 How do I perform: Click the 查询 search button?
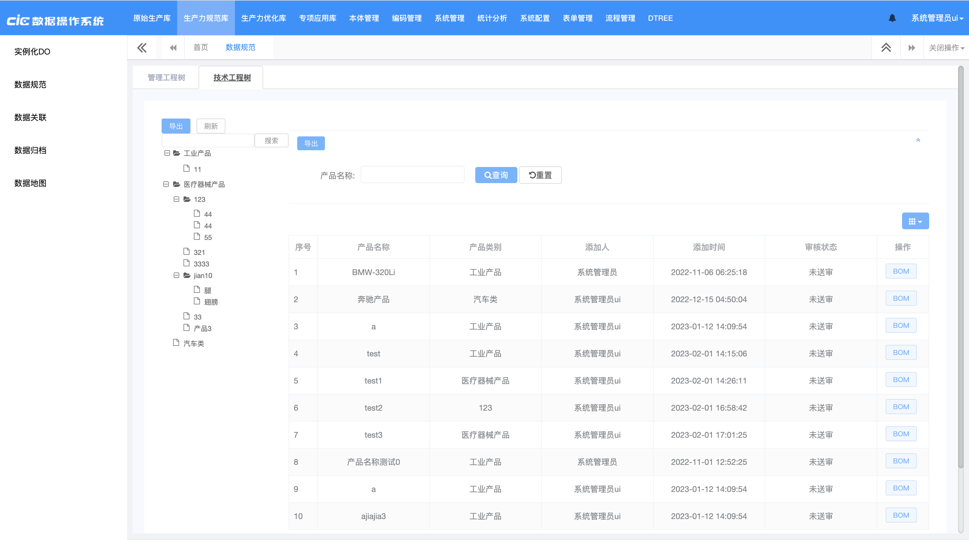(x=496, y=175)
